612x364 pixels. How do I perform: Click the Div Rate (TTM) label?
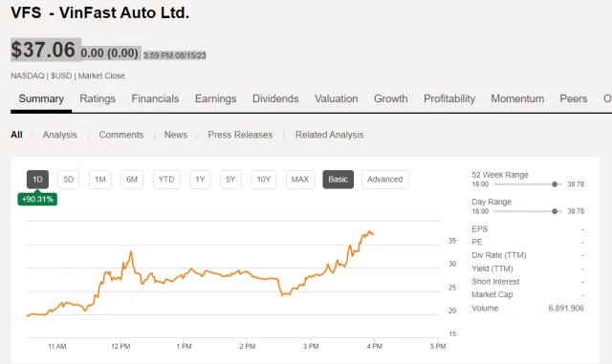[499, 255]
